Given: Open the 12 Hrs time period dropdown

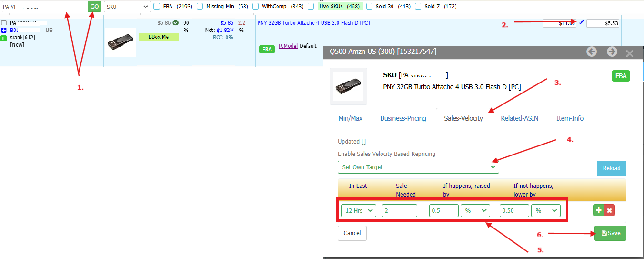Looking at the screenshot, I should [358, 210].
